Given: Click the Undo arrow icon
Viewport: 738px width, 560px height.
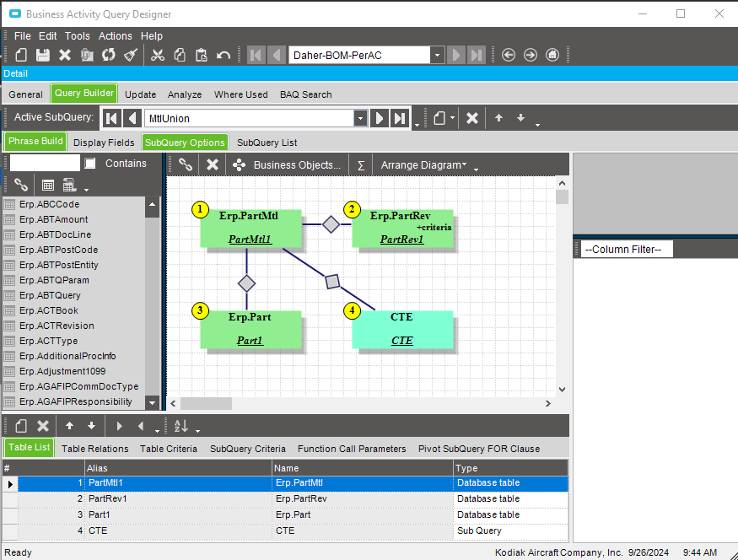Looking at the screenshot, I should click(x=224, y=55).
